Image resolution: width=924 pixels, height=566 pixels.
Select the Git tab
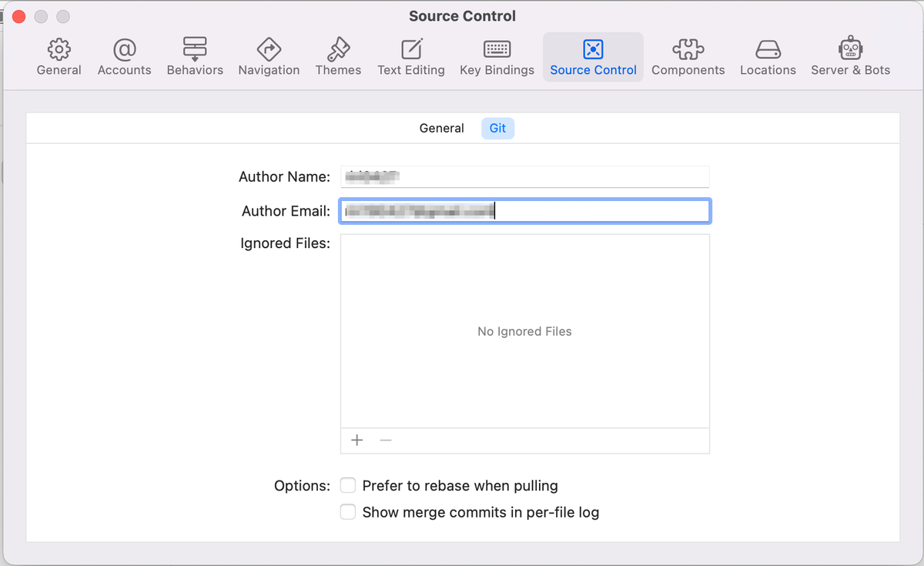[497, 129]
